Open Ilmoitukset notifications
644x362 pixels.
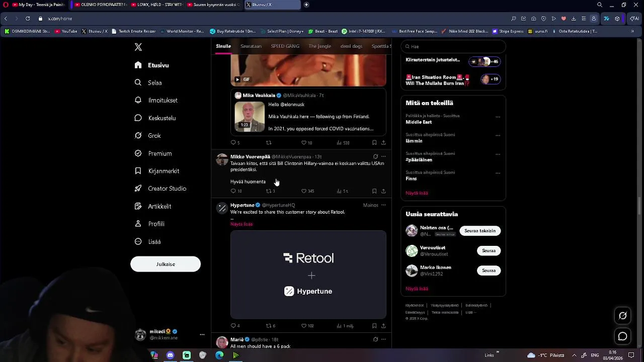tap(156, 101)
